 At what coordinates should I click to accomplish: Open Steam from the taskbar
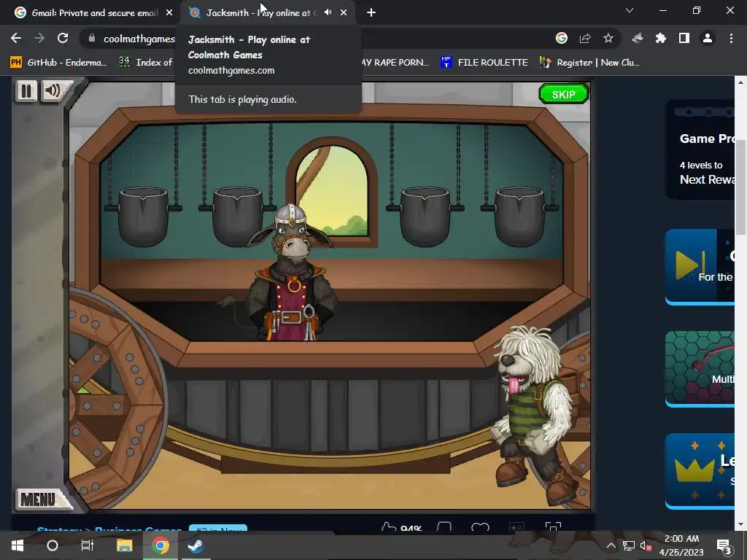pos(196,545)
